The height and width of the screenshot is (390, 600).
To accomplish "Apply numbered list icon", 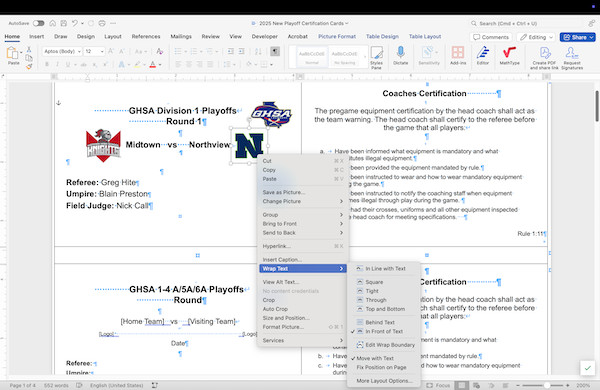I will click(194, 51).
